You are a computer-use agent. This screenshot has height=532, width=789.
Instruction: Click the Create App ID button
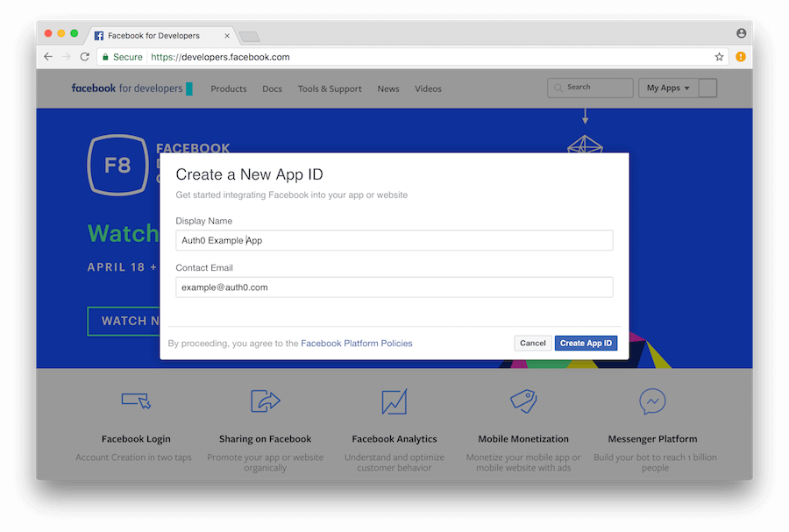586,343
